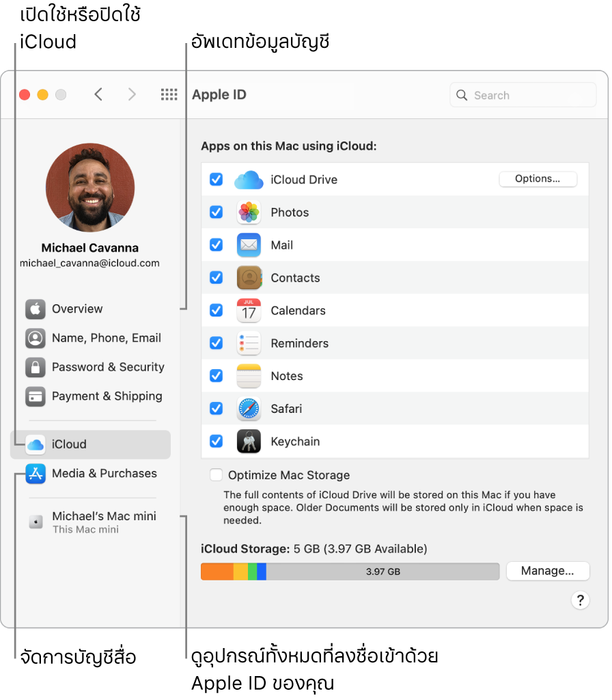The width and height of the screenshot is (612, 700).
Task: Click the Mail envelope icon
Action: click(x=249, y=245)
